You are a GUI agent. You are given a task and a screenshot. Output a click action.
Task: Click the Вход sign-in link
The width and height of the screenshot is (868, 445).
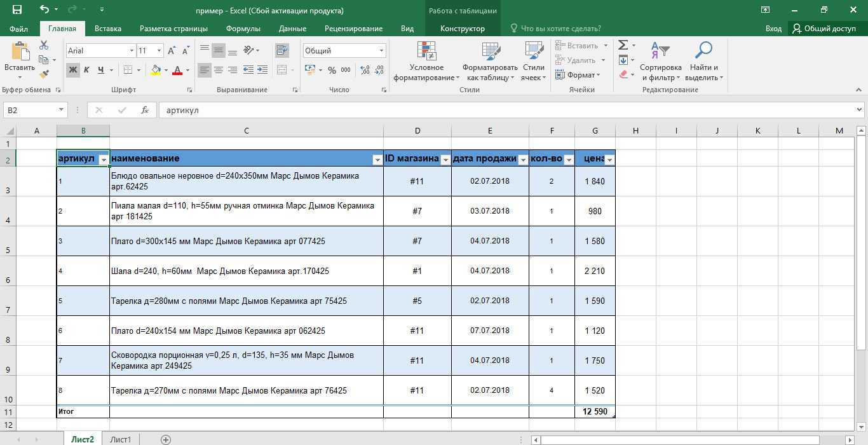click(x=773, y=29)
